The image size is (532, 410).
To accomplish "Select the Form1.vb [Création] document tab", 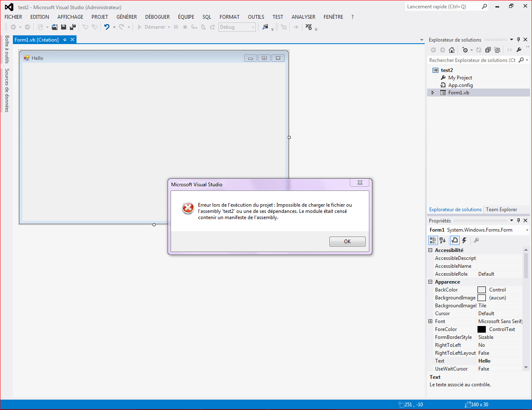I will 37,40.
